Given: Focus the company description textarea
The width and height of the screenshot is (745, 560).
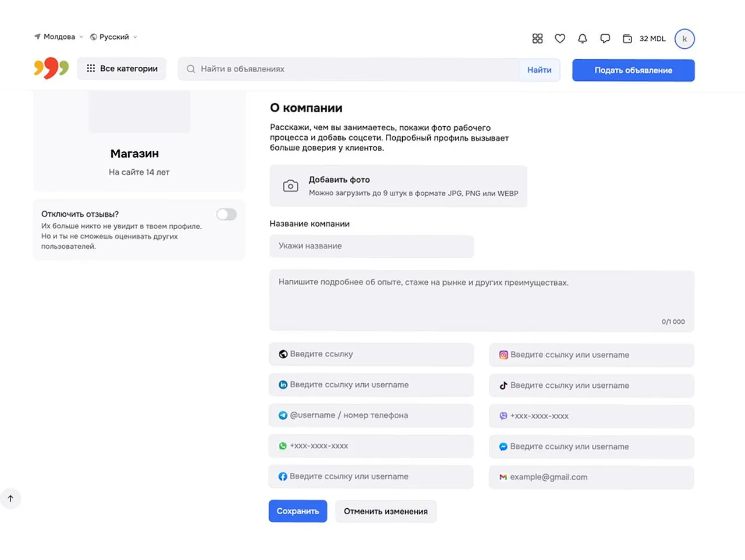Looking at the screenshot, I should coord(481,301).
